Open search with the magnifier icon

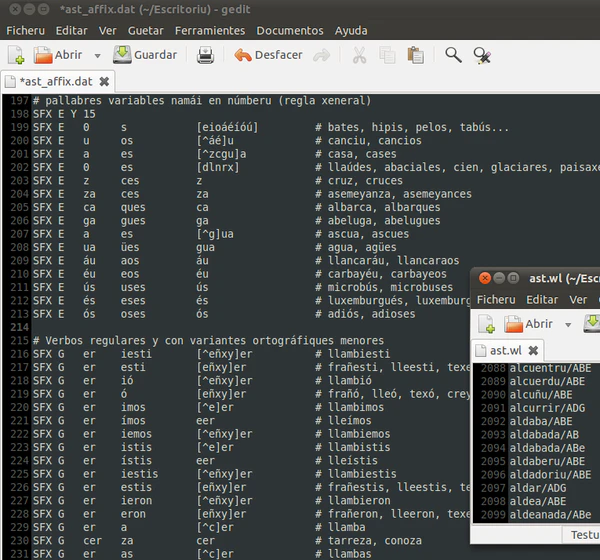pos(453,55)
